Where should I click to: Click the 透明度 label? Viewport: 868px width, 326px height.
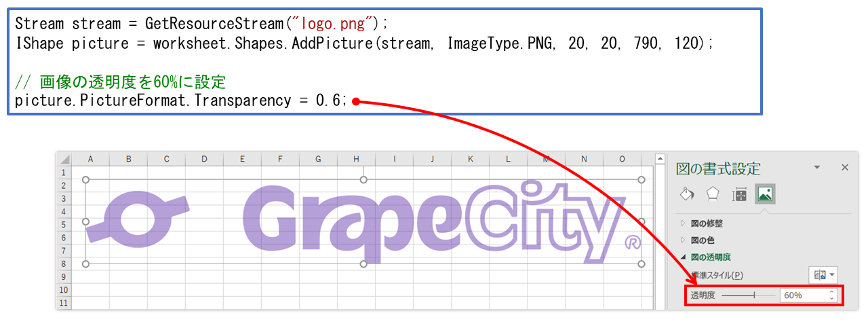[x=703, y=295]
